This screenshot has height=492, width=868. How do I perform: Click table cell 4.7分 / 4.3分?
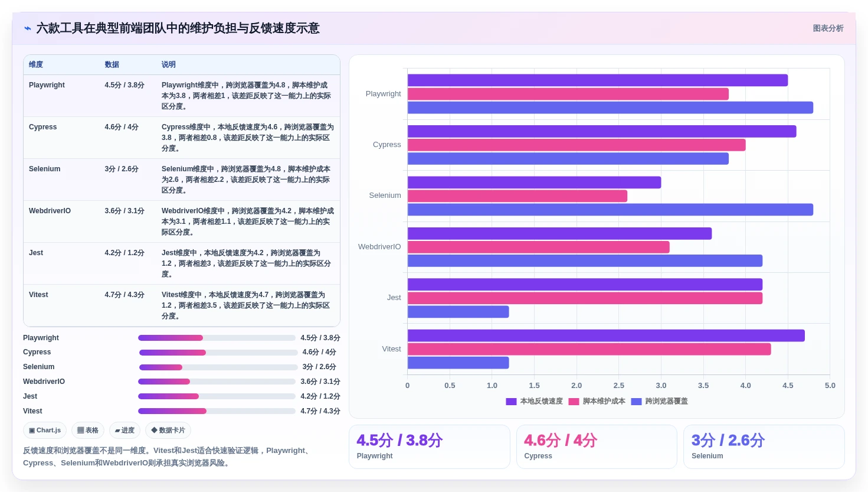click(x=125, y=295)
